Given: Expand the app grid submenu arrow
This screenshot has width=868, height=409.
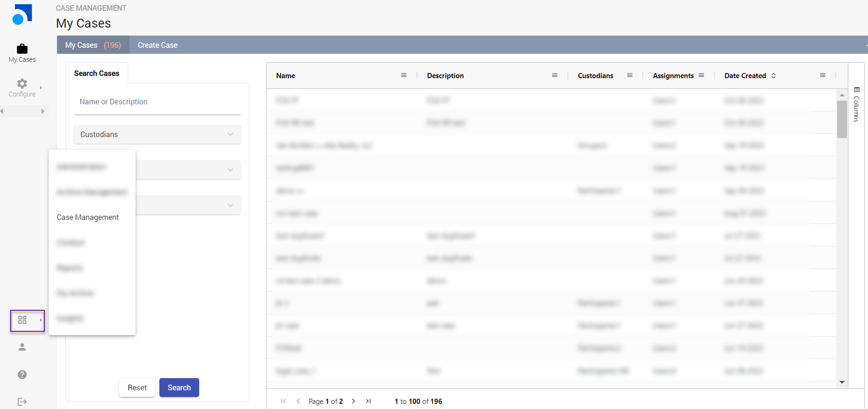Looking at the screenshot, I should coord(41,320).
